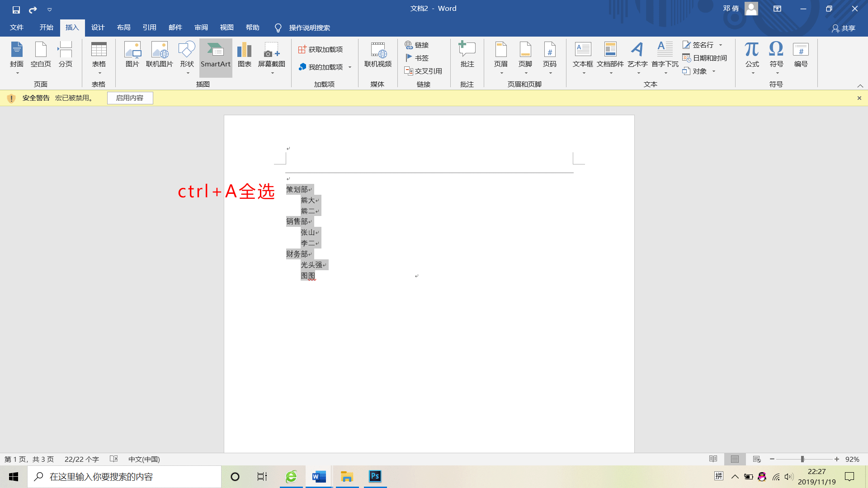Open 我的加载项 dropdown
This screenshot has height=488, width=868.
(350, 67)
